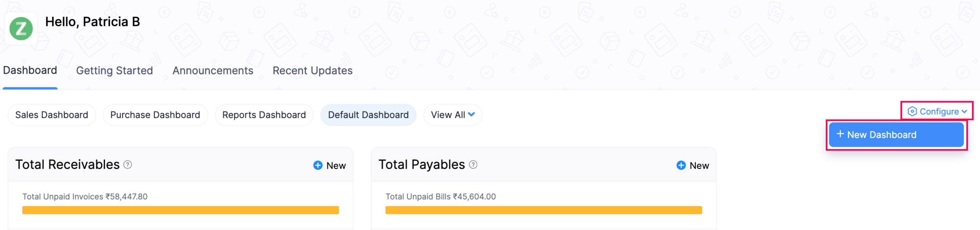Switch to the Dashboard tab
This screenshot has width=980, height=230.
tap(30, 70)
